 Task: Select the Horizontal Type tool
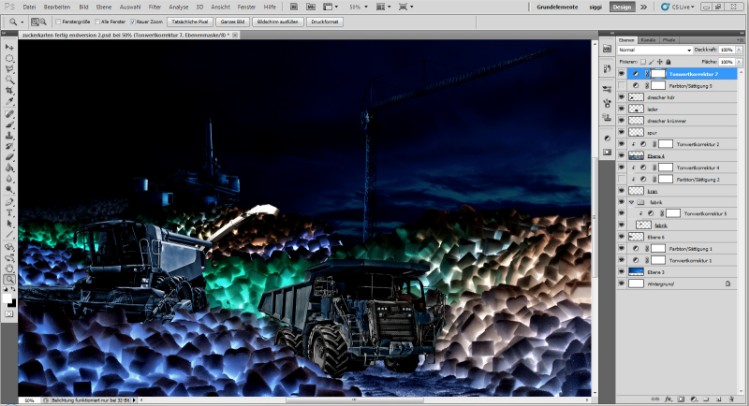pos(9,212)
